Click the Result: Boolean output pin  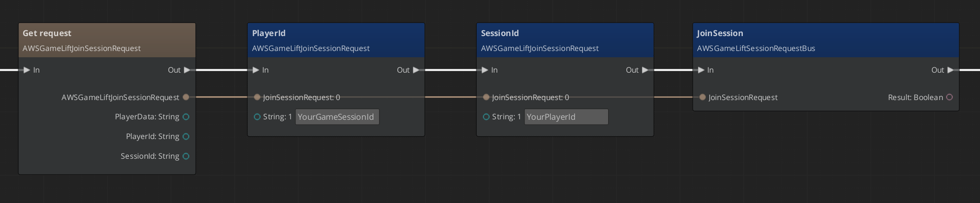(949, 97)
